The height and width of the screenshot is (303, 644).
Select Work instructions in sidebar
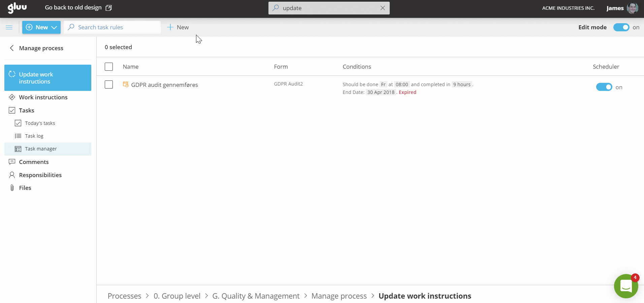pyautogui.click(x=43, y=97)
